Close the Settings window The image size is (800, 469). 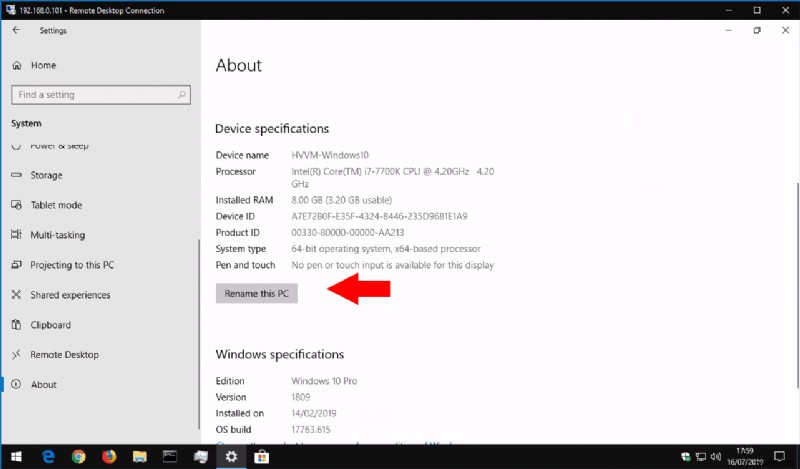click(786, 31)
